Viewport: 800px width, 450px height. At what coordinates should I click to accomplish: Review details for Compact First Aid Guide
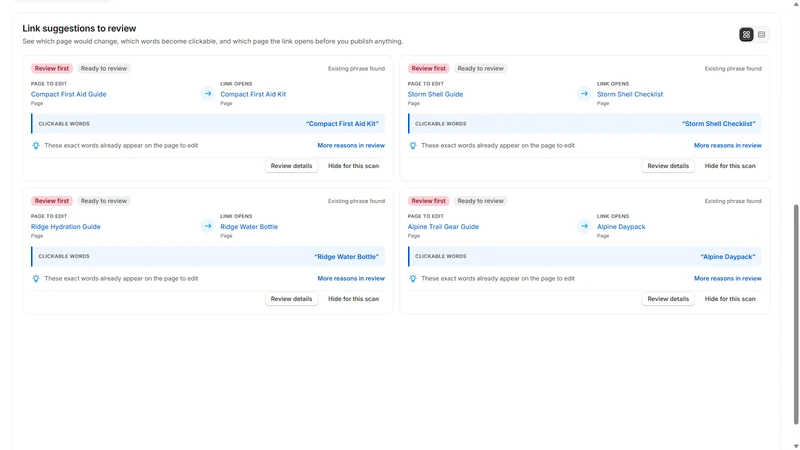[x=291, y=166]
